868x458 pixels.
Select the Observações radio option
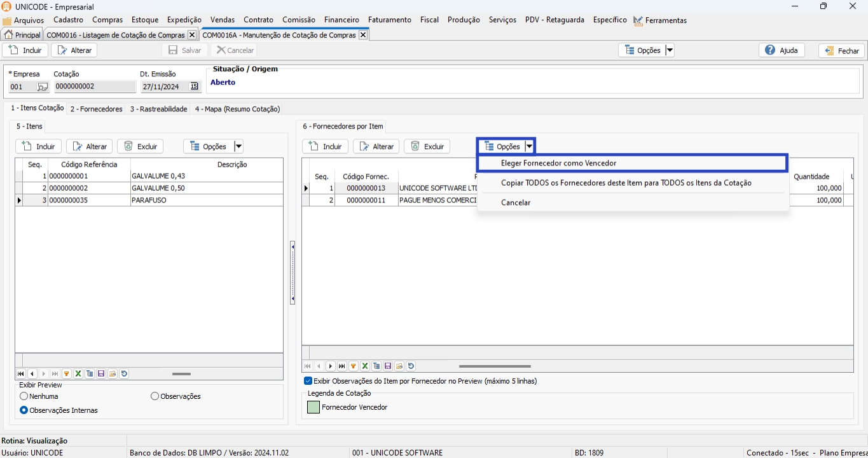tap(155, 396)
